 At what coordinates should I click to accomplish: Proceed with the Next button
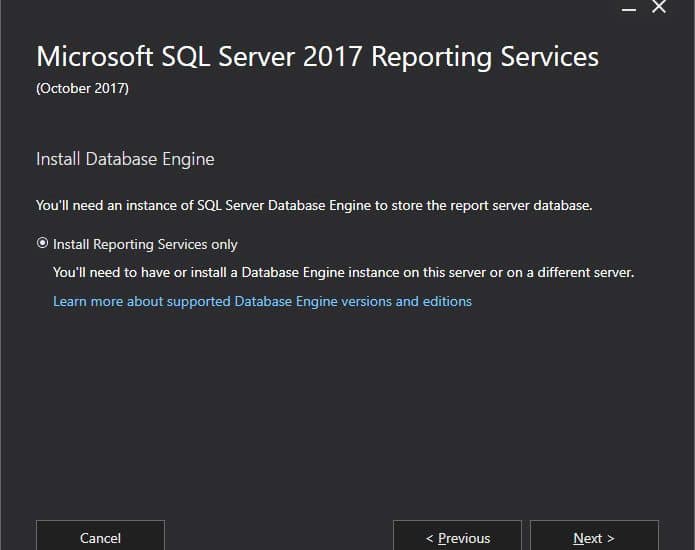[x=594, y=536]
